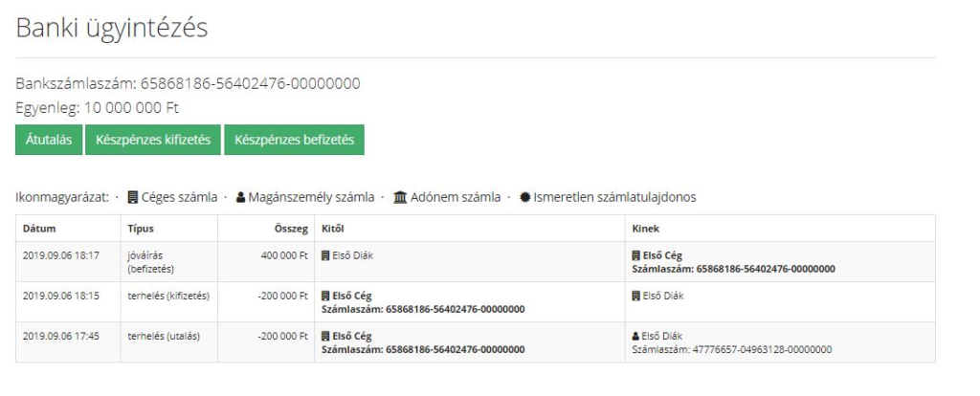The image size is (980, 396).
Task: Click the Adónem számla bank icon in legend
Action: [400, 198]
